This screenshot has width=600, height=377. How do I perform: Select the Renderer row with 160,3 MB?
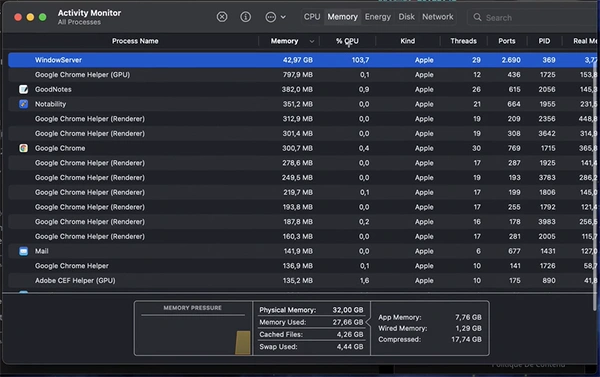click(x=302, y=237)
